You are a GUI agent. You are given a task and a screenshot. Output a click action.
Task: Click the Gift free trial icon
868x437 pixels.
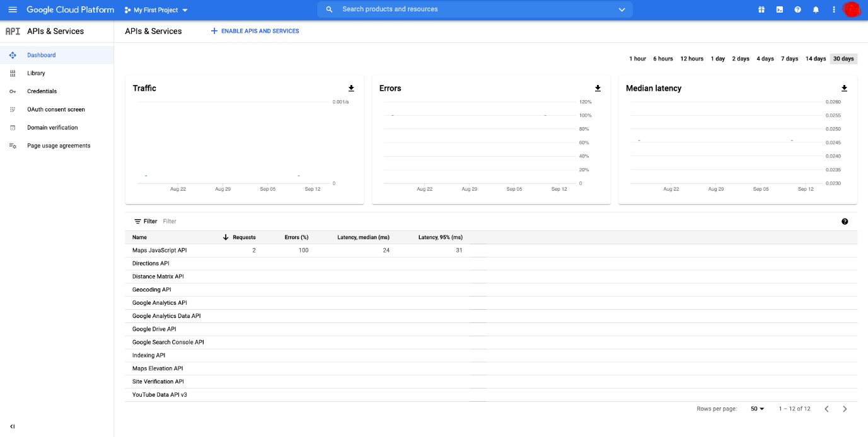point(761,9)
